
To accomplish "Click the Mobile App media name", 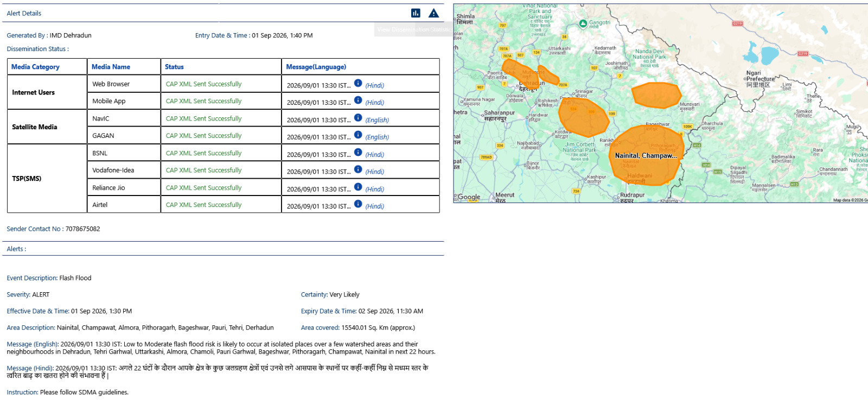I will 109,101.
